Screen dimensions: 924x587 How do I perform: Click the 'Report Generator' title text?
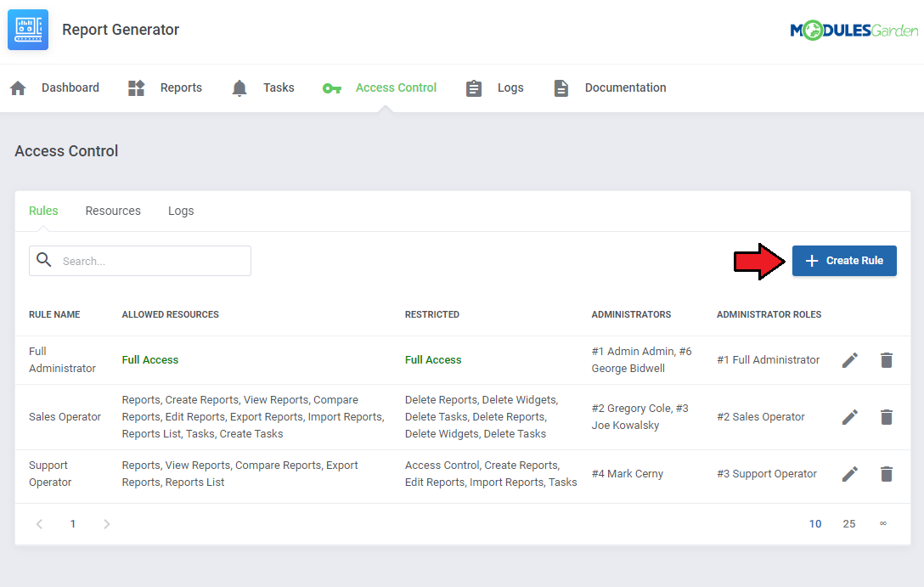coord(121,30)
